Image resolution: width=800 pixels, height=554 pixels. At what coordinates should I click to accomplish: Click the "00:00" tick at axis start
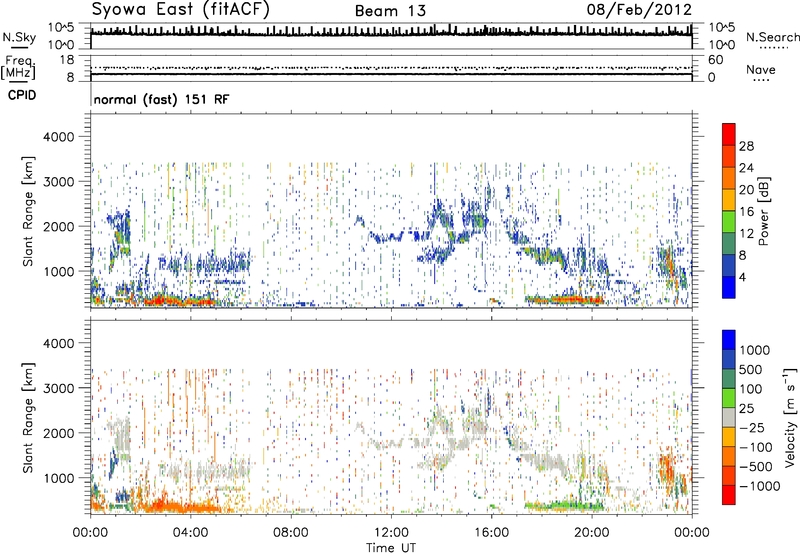click(x=90, y=533)
